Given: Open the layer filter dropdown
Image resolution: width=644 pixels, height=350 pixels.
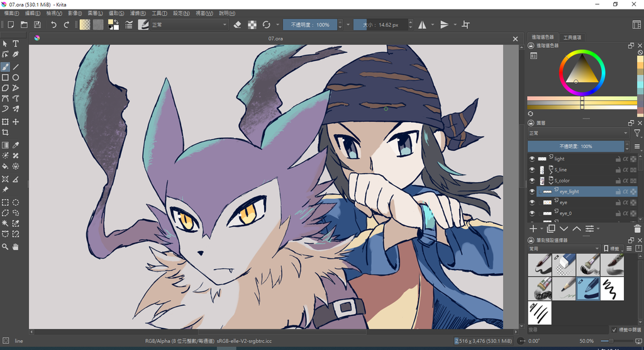Looking at the screenshot, I should pyautogui.click(x=637, y=133).
